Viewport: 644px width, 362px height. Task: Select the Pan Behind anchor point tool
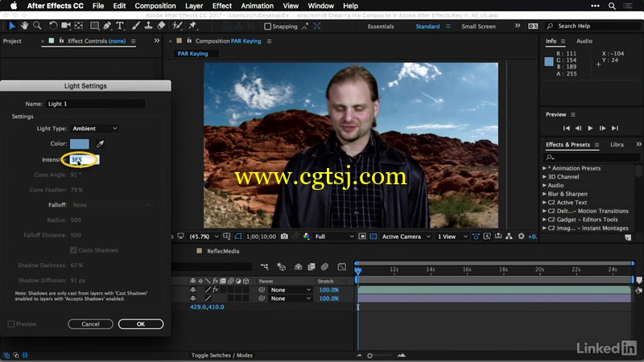tap(78, 26)
